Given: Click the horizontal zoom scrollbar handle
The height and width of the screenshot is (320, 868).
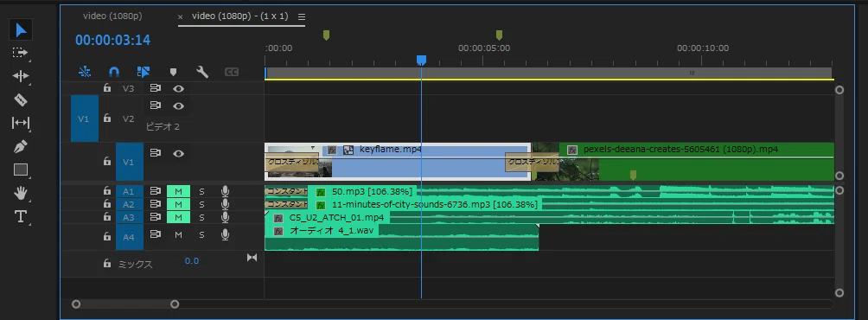Looking at the screenshot, I should (x=125, y=304).
